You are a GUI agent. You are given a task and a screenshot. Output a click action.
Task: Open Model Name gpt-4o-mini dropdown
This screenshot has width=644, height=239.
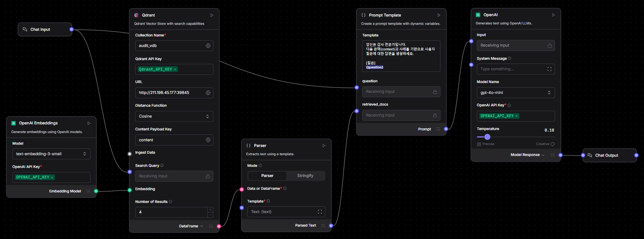point(516,93)
